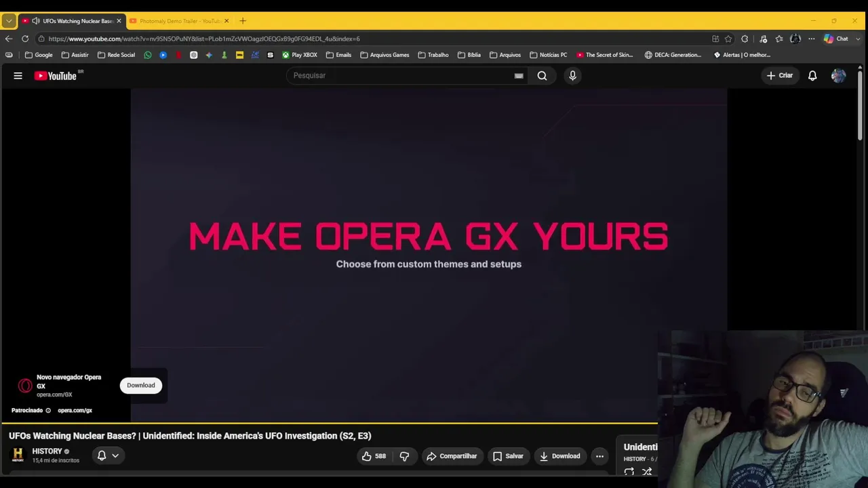Image resolution: width=868 pixels, height=488 pixels.
Task: Open the DECA: Generation bookmark
Action: (x=673, y=55)
